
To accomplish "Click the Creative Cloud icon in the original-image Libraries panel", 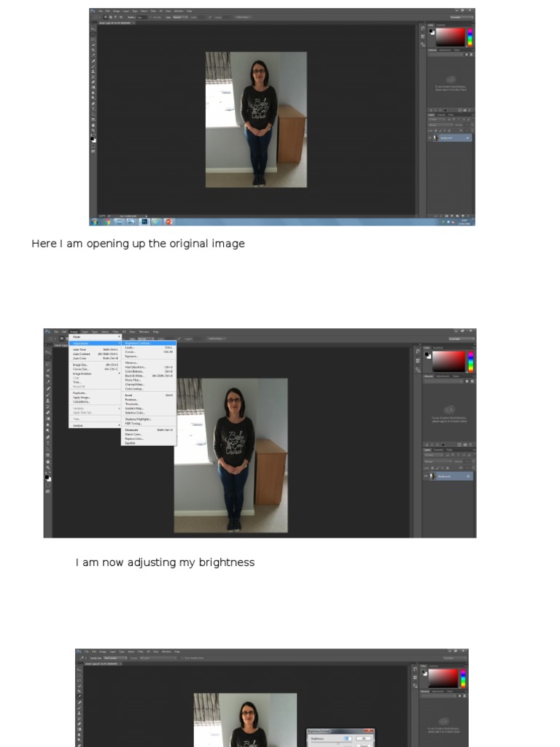I will click(x=451, y=79).
